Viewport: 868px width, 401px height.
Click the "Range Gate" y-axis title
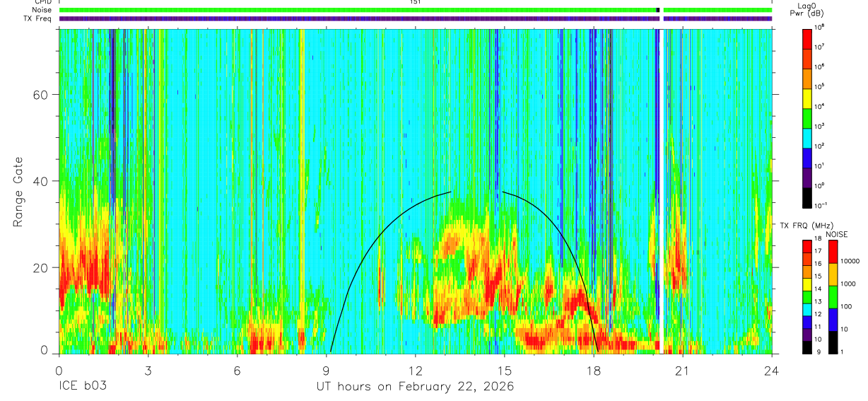pos(18,192)
